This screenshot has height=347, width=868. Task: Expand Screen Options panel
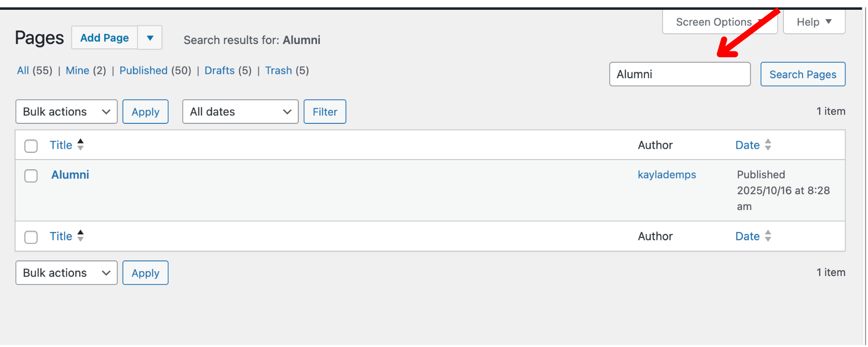click(719, 22)
